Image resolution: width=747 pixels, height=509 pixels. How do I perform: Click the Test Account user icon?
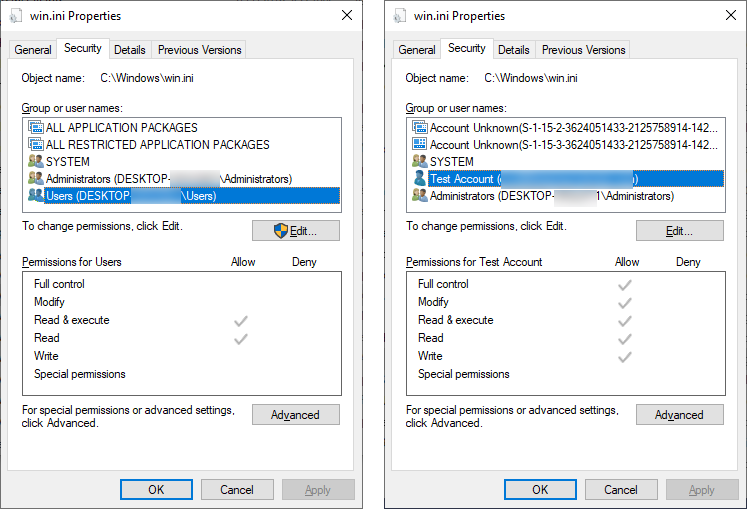[x=420, y=179]
